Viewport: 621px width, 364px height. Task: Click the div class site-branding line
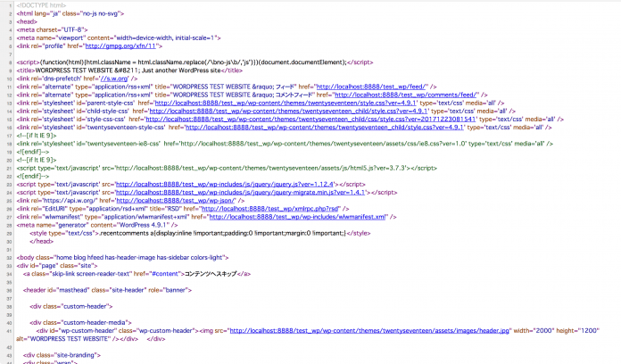pos(62,355)
